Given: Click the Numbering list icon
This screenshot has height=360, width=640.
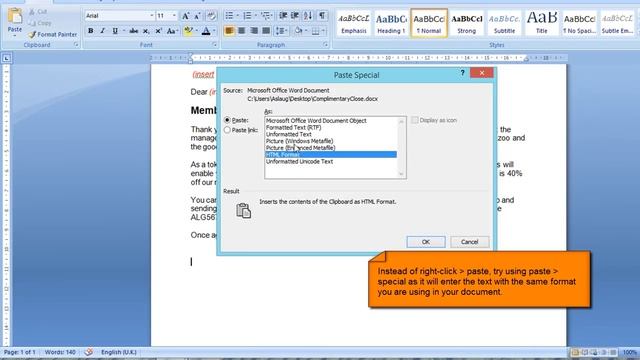Looking at the screenshot, I should [x=247, y=16].
